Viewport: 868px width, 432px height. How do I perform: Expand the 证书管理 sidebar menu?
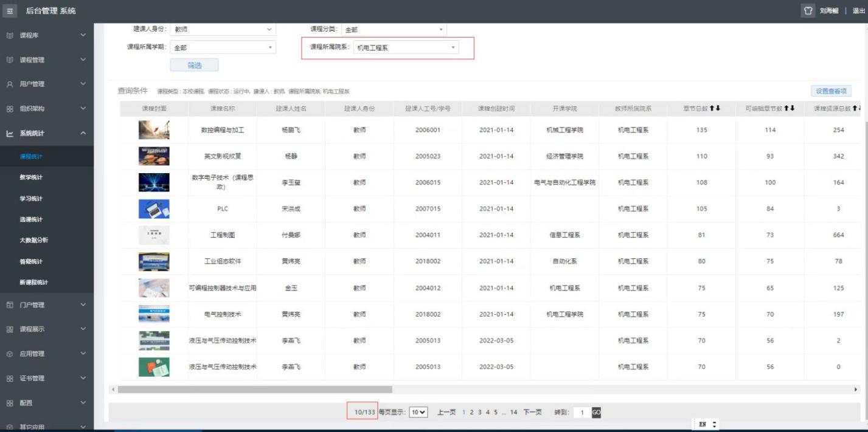83,379
